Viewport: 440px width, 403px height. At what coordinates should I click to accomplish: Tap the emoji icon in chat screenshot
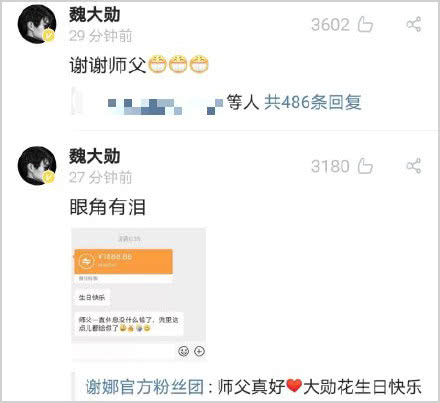pyautogui.click(x=183, y=351)
